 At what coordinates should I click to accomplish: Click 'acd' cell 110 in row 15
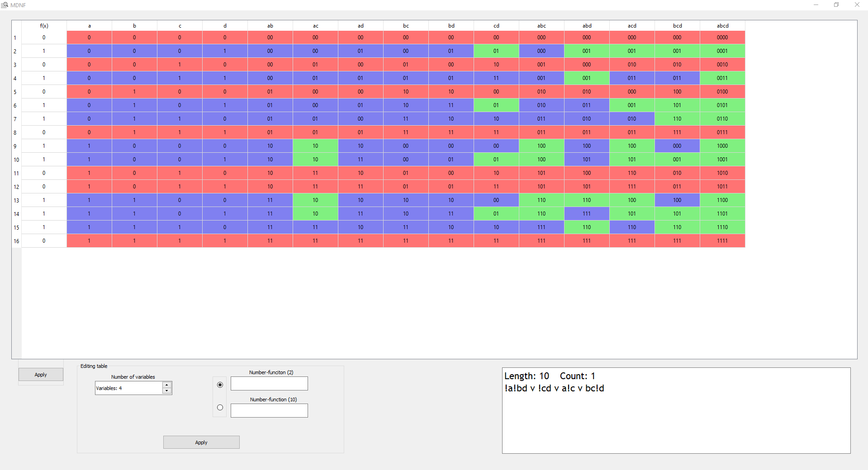(632, 227)
